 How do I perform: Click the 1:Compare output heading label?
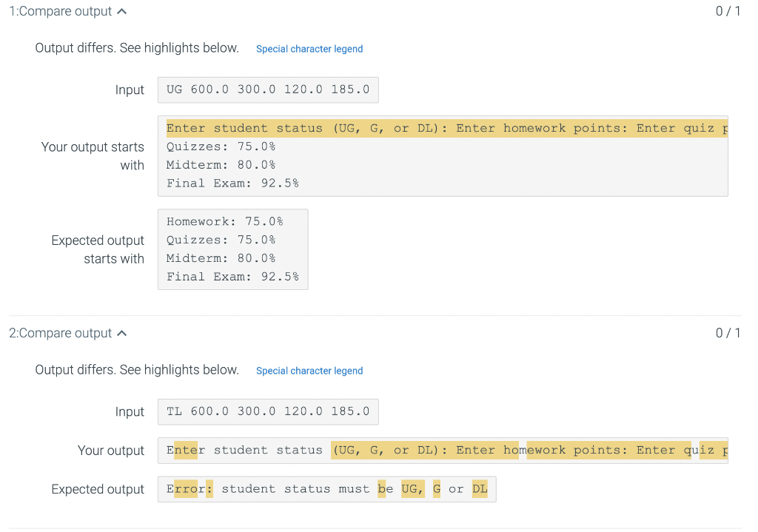tap(63, 10)
